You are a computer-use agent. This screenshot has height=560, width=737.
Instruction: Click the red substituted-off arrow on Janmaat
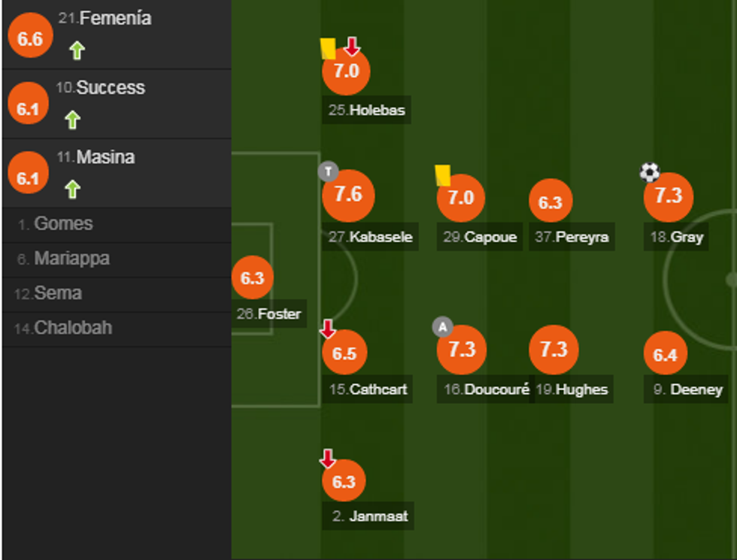[328, 459]
